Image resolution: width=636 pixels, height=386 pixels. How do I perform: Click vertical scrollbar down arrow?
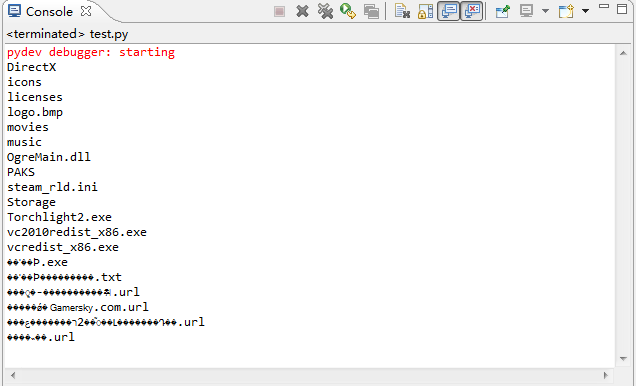click(x=623, y=359)
